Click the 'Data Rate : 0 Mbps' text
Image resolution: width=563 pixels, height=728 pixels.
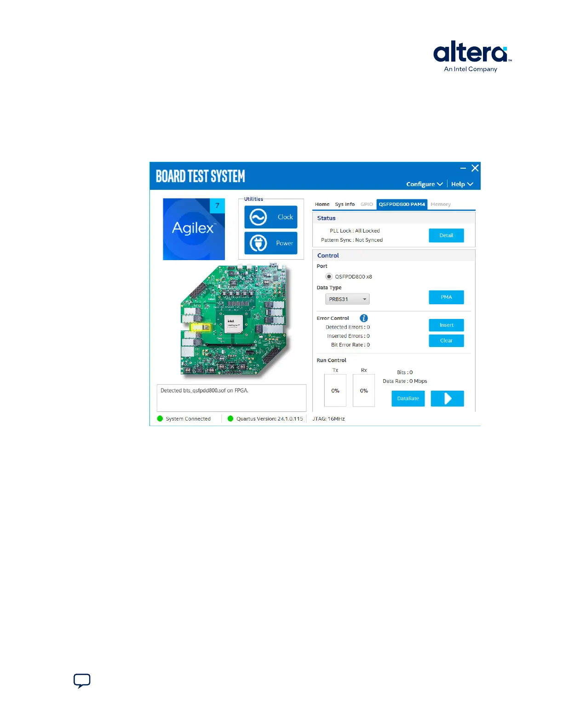coord(405,381)
